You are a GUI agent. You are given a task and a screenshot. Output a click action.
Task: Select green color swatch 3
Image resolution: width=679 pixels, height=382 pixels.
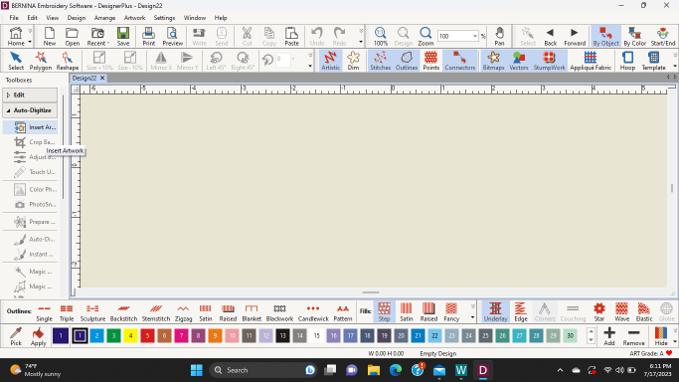coord(113,336)
